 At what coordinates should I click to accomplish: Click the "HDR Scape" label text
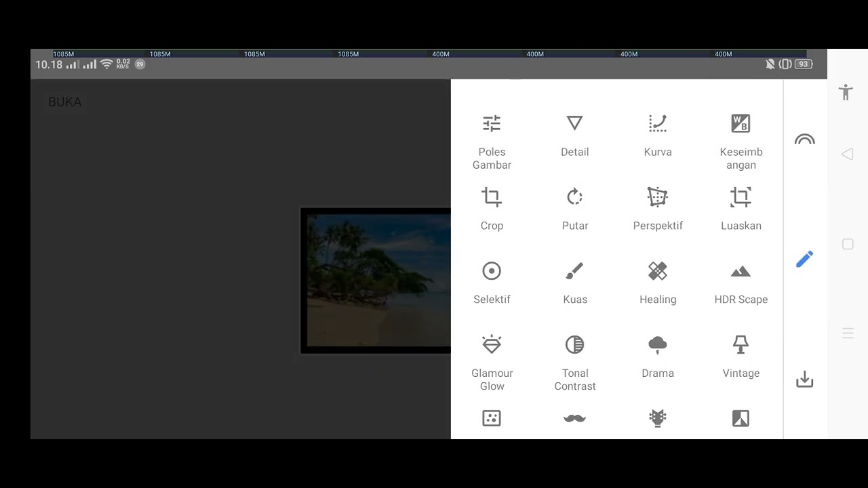tap(741, 300)
